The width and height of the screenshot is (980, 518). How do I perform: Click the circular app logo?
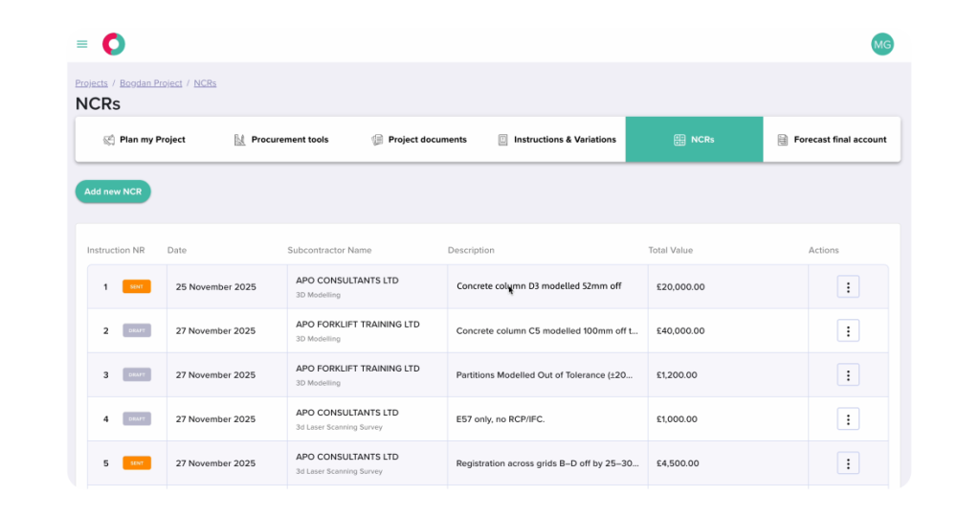114,44
